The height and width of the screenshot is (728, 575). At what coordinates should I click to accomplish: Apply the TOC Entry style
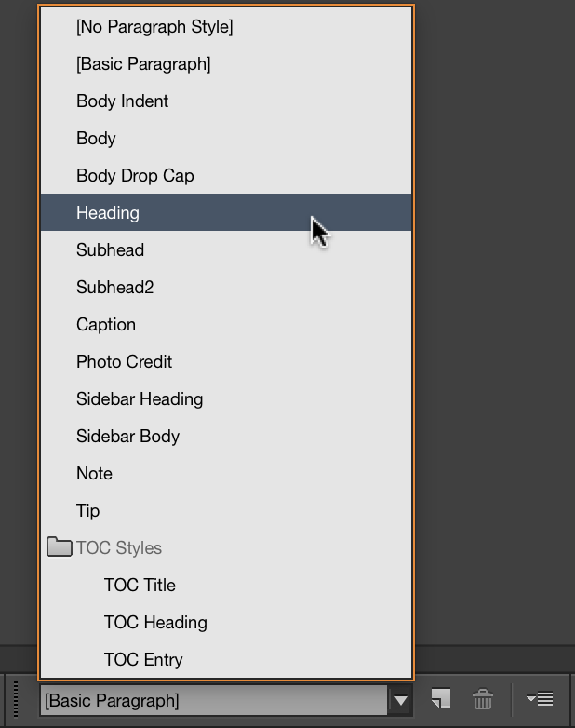pyautogui.click(x=143, y=660)
